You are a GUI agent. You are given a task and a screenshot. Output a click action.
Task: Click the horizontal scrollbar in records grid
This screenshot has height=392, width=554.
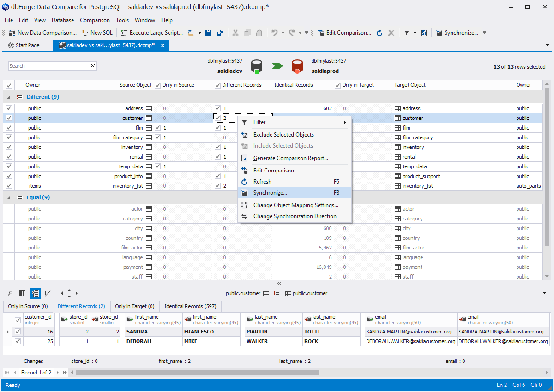click(x=197, y=373)
